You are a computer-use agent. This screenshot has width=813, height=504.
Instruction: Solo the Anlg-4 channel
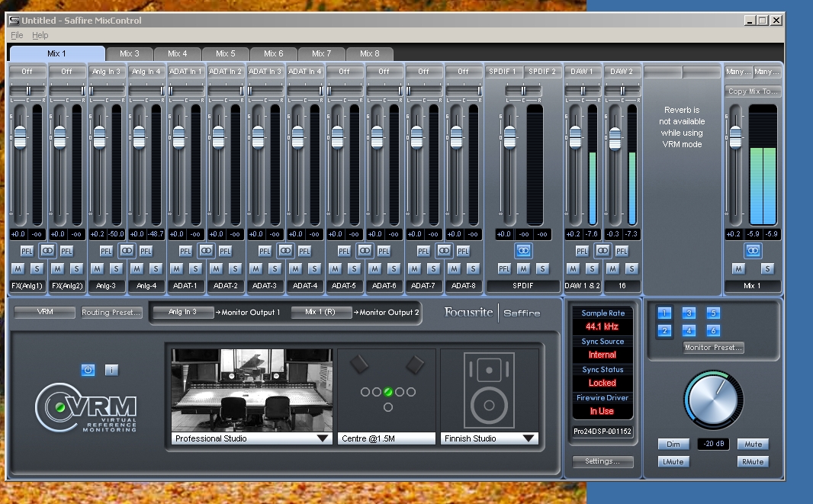[156, 268]
